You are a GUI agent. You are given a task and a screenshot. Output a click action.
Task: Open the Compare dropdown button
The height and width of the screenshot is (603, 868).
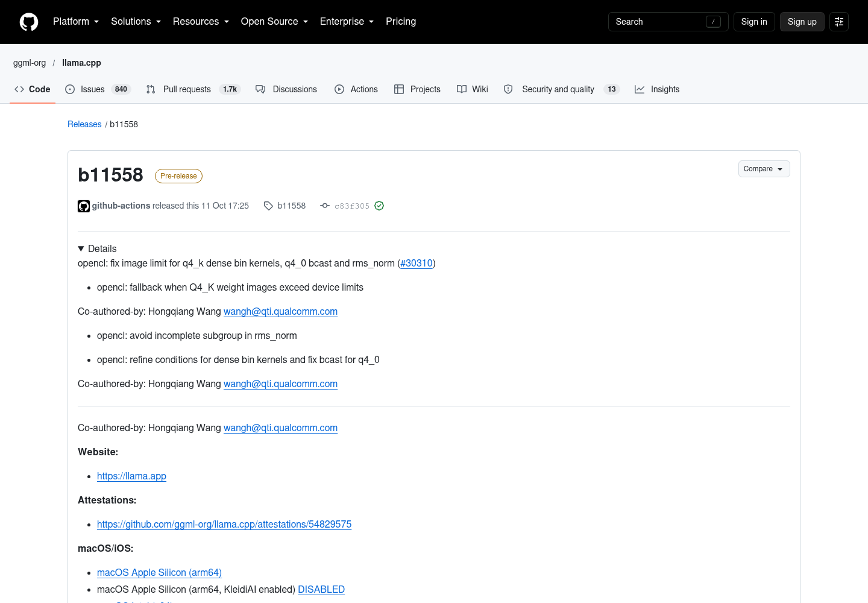(x=764, y=169)
